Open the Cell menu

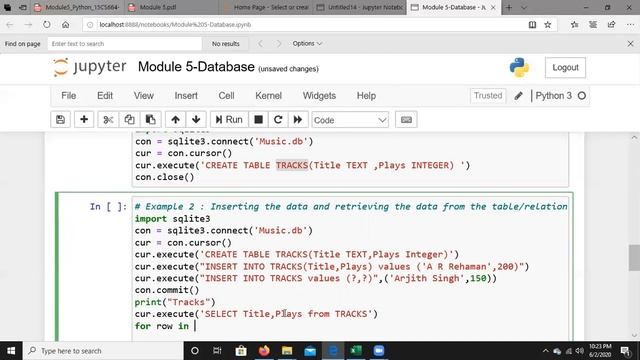[x=226, y=96]
